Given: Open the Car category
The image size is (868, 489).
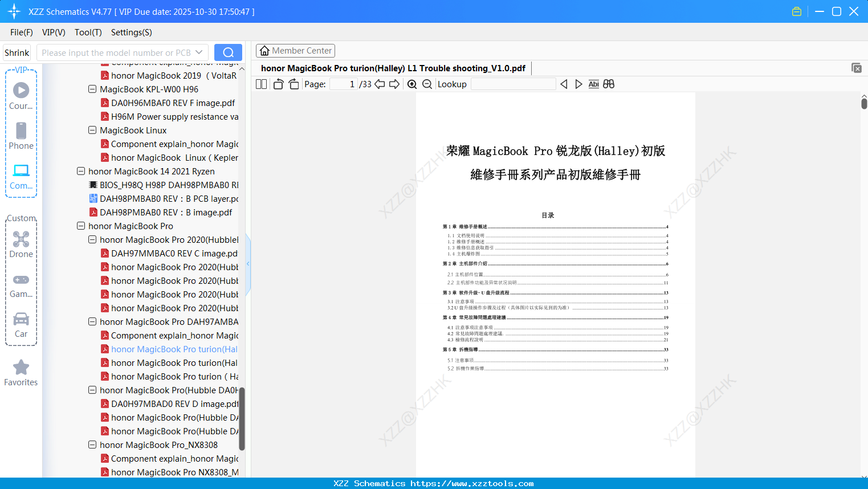Looking at the screenshot, I should click(x=21, y=324).
